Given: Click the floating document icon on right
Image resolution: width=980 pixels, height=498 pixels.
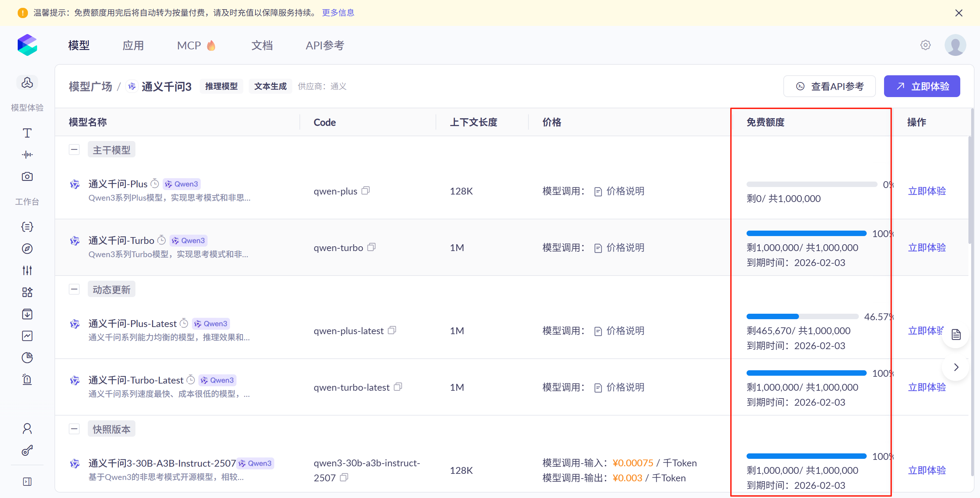Looking at the screenshot, I should tap(956, 334).
